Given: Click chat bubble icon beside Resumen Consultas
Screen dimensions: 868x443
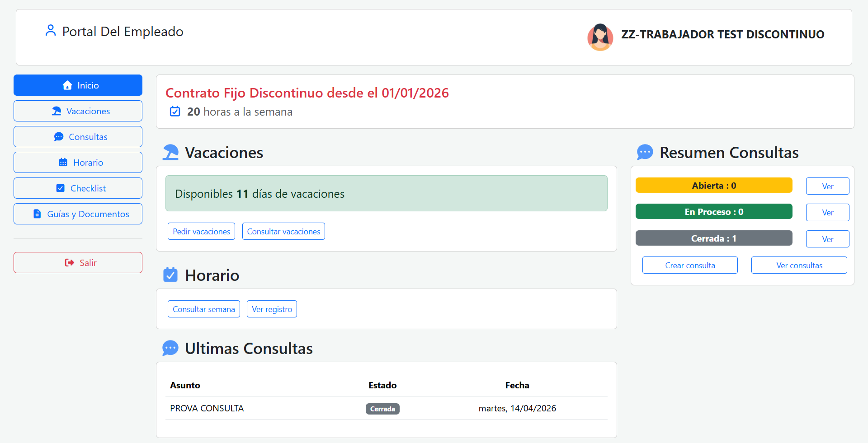Looking at the screenshot, I should 645,152.
